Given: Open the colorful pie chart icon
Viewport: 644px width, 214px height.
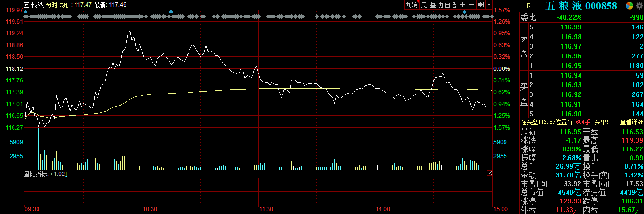Looking at the screenshot, I should (x=629, y=6).
